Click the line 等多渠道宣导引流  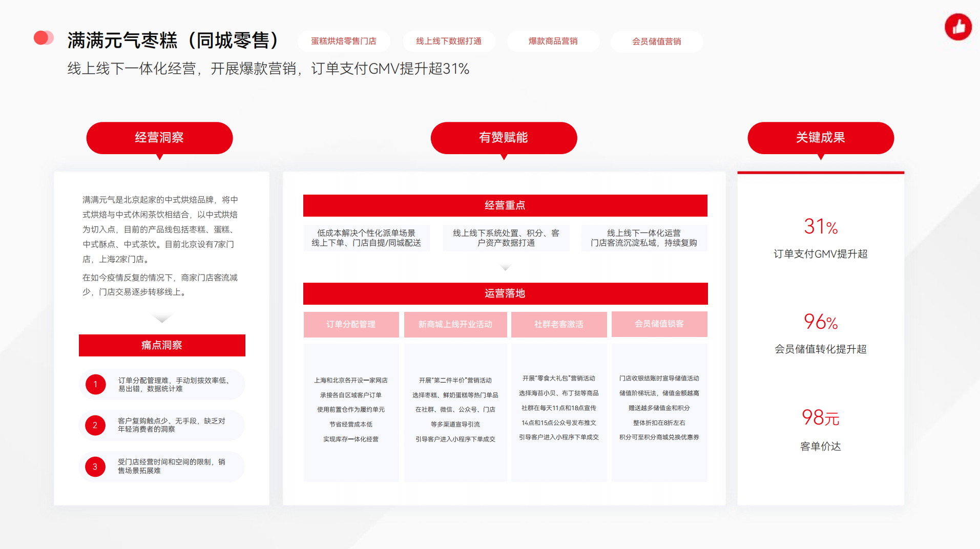coord(455,425)
